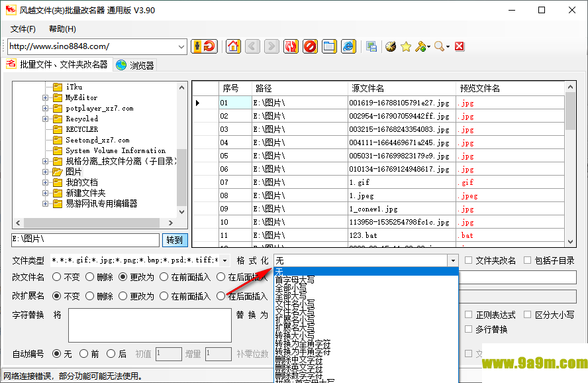Select 改扩展名 更改为 radio button

click(x=122, y=296)
